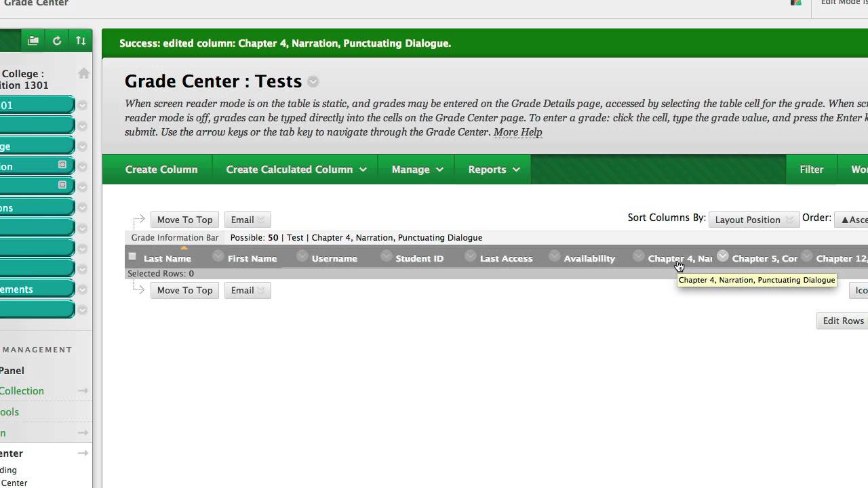The width and height of the screenshot is (868, 488).
Task: Open the Last Name column options chevron
Action: (218, 256)
